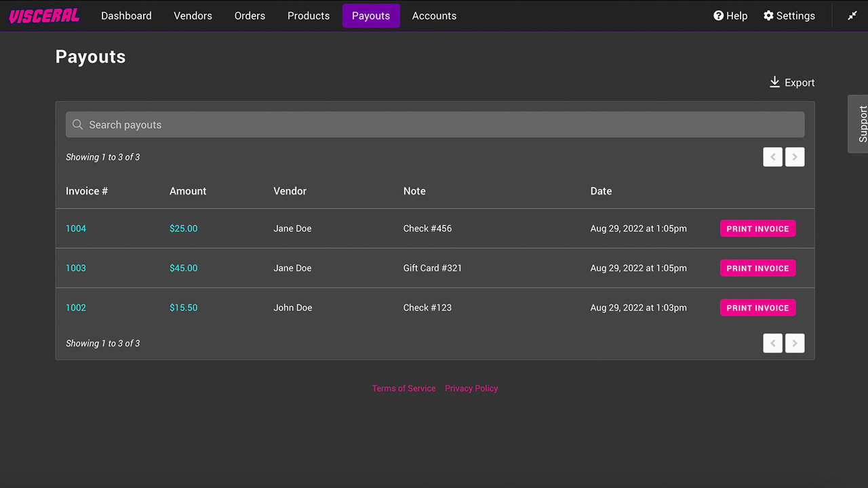The height and width of the screenshot is (488, 868).
Task: Click the magnifier icon in search bar
Action: [x=78, y=125]
